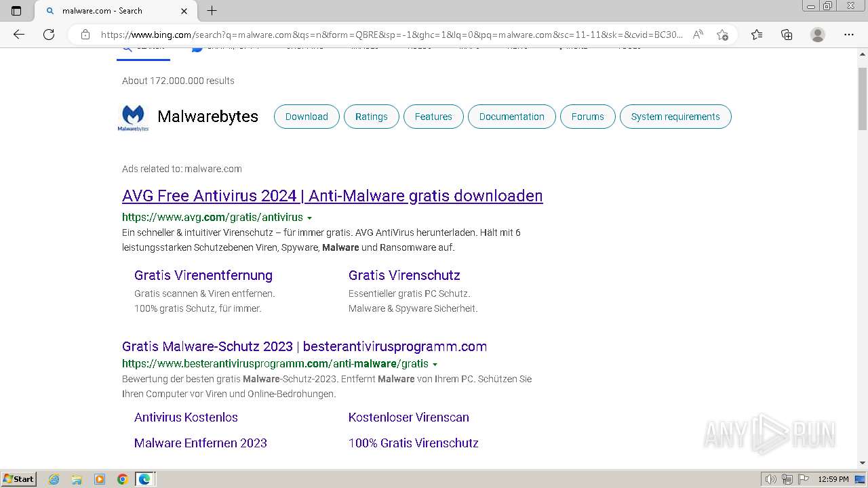This screenshot has height=488, width=868.
Task: Open Antivirus Kostenlos link
Action: coord(186,418)
